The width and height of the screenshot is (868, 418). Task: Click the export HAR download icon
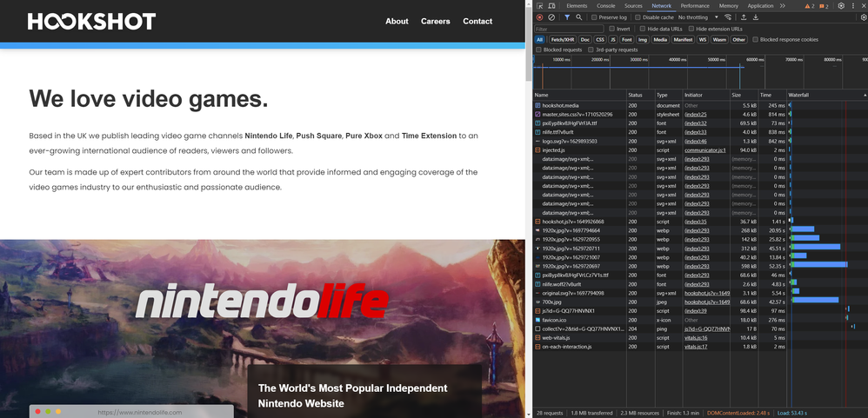756,17
